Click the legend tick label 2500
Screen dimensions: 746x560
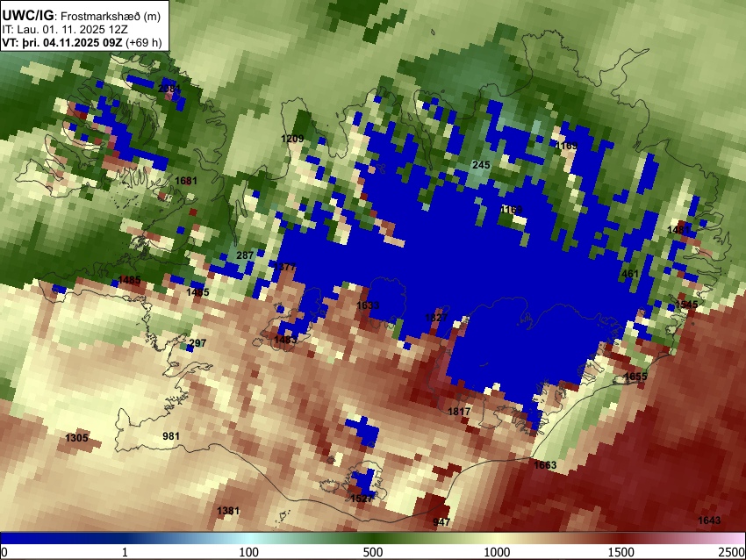[x=732, y=552]
